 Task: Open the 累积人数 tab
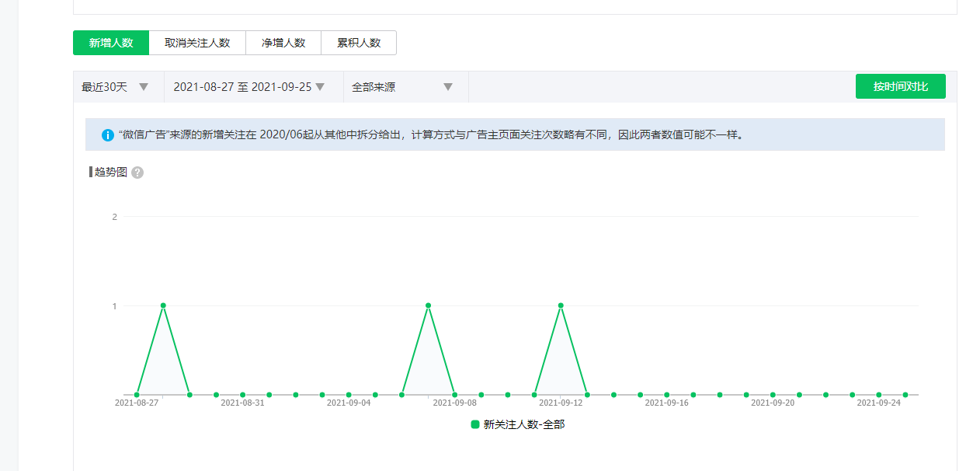359,43
